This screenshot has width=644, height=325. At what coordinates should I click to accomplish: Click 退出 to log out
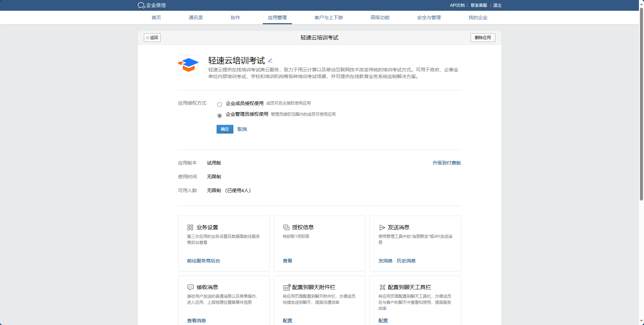click(x=497, y=5)
